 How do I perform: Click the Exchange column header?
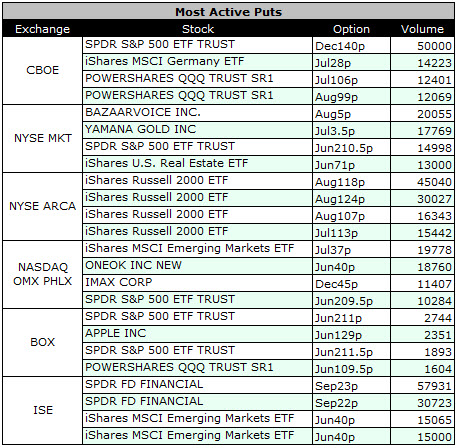pyautogui.click(x=42, y=29)
